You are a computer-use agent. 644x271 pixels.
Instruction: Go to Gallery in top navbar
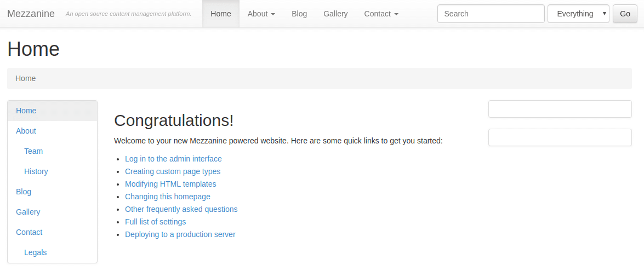[x=335, y=14]
